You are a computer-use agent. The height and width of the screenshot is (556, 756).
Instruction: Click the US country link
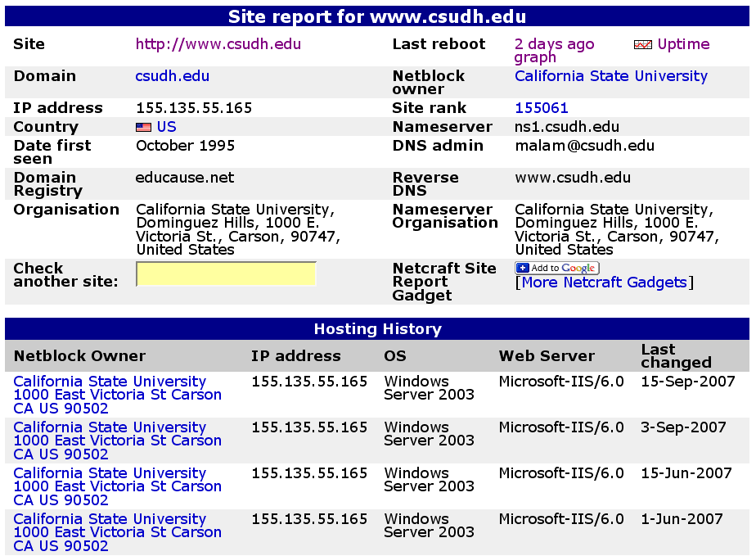(166, 127)
